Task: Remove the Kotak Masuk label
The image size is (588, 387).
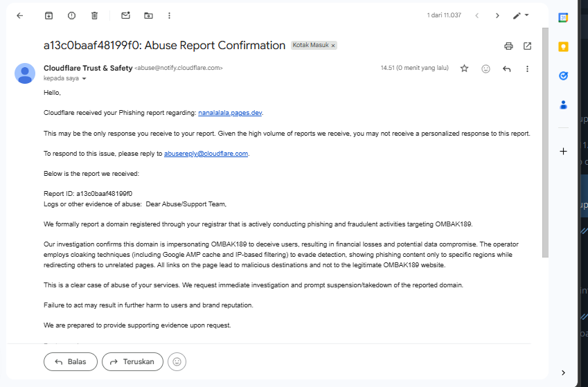Action: pyautogui.click(x=333, y=45)
